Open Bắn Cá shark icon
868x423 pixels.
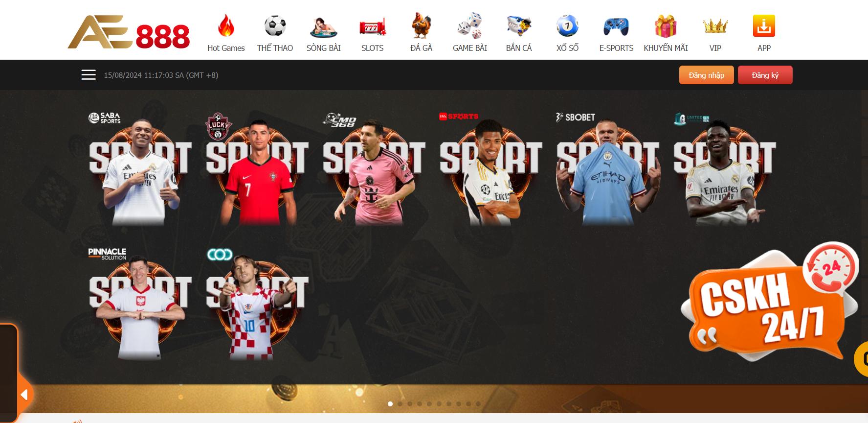[x=519, y=26]
